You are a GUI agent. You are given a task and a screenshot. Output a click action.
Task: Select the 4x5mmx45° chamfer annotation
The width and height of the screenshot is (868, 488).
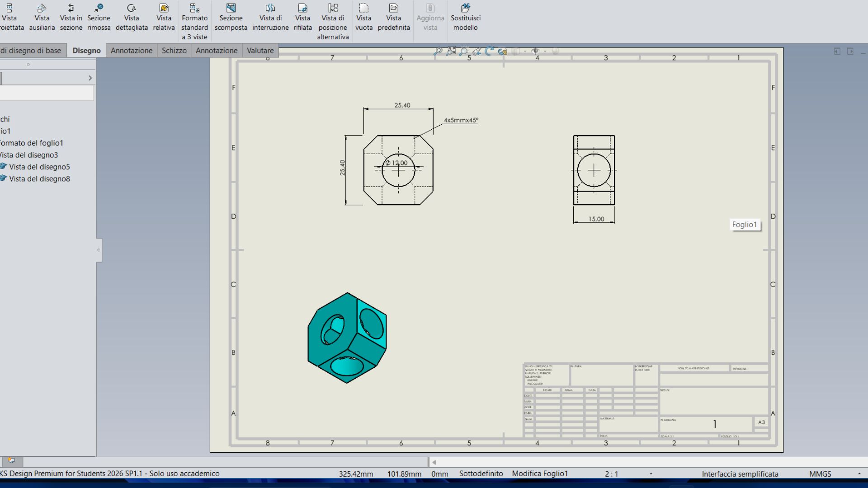pos(461,120)
